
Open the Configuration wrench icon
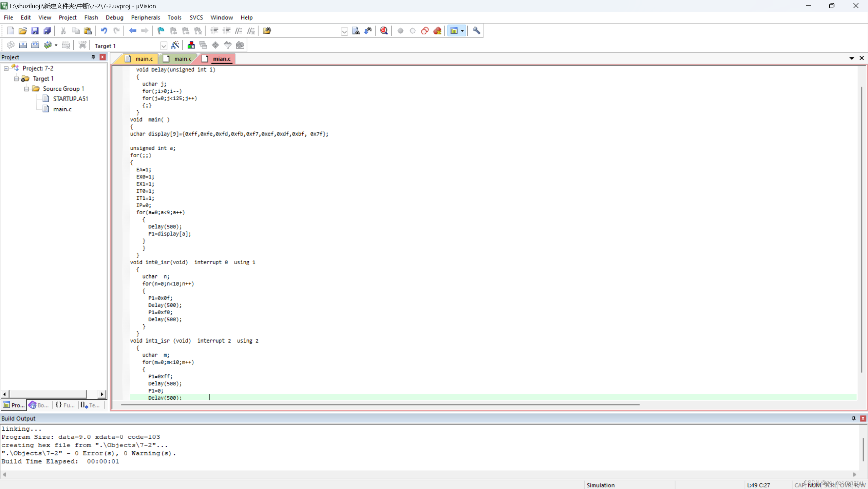[476, 31]
